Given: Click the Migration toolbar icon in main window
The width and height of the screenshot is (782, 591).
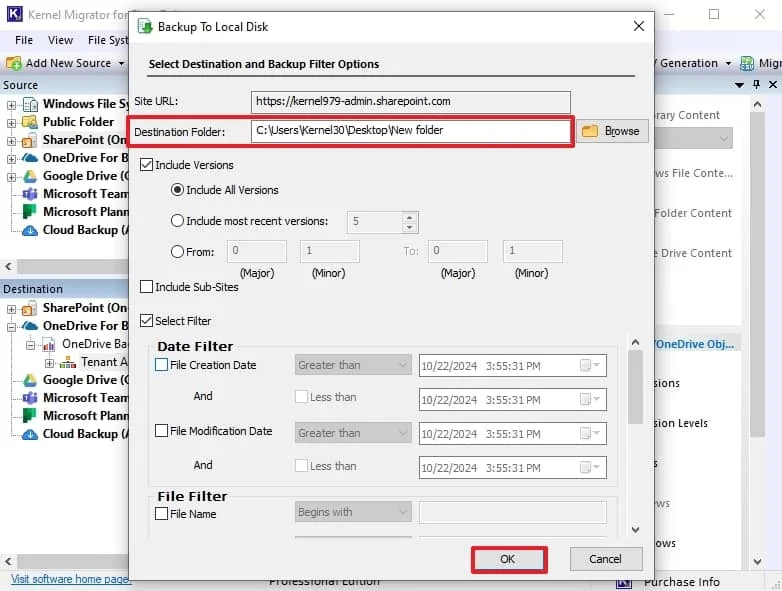Looking at the screenshot, I should 747,63.
